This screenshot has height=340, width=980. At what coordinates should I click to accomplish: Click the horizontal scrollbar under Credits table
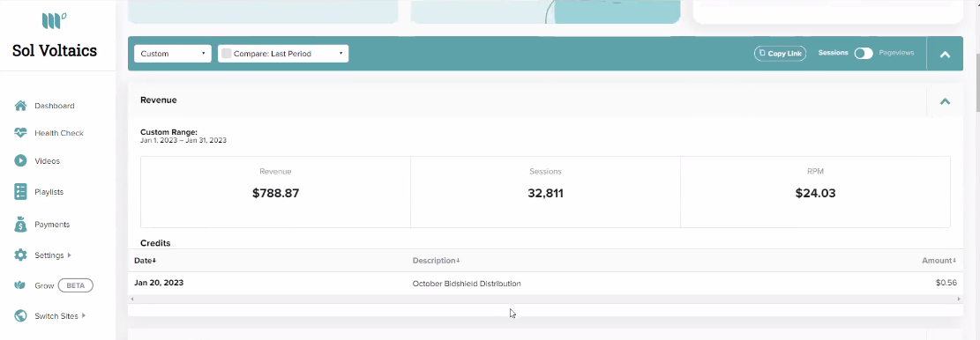544,299
